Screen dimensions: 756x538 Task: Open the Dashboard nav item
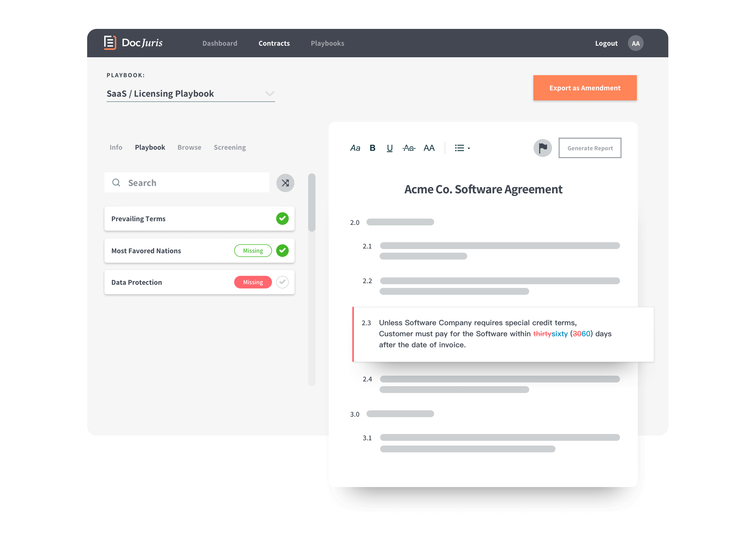[x=220, y=43]
